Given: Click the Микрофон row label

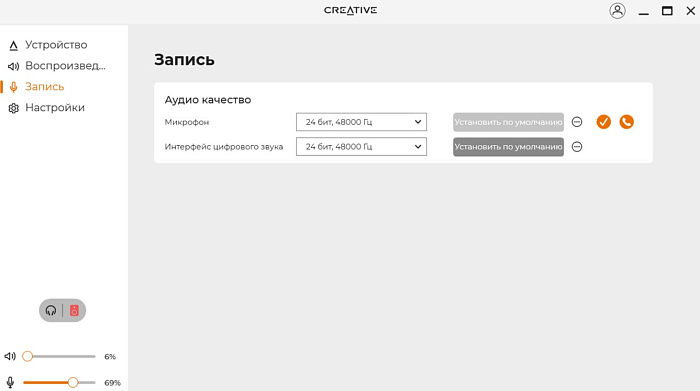Looking at the screenshot, I should (187, 122).
